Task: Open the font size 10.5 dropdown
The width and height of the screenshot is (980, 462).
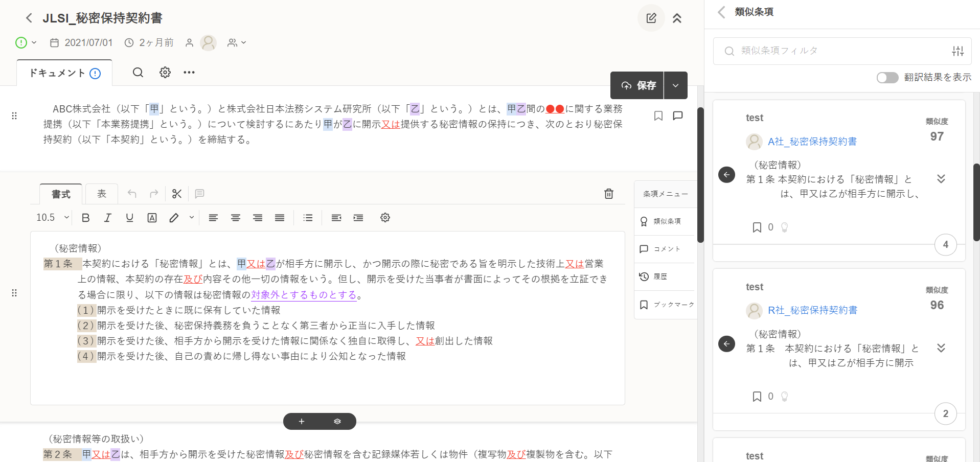Action: coord(52,218)
